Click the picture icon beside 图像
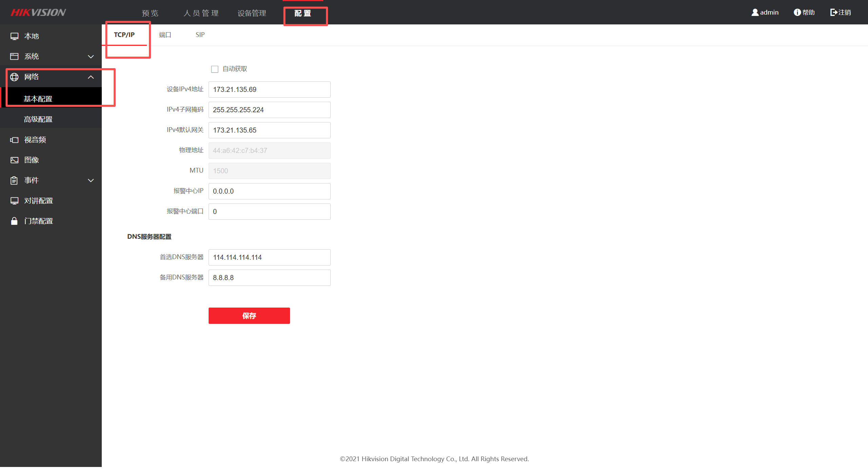Viewport: 868px width, 469px height. [14, 160]
